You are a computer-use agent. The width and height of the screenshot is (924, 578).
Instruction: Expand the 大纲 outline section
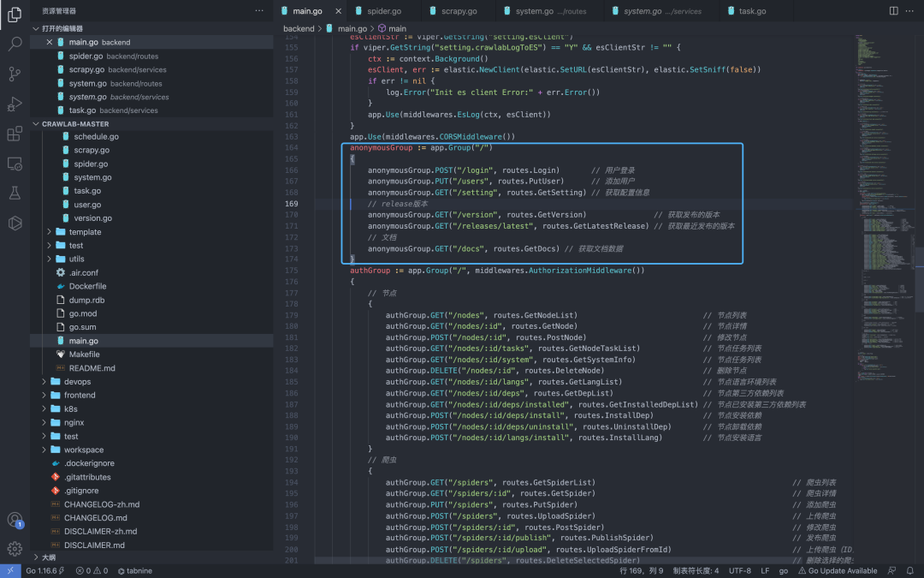pos(49,557)
